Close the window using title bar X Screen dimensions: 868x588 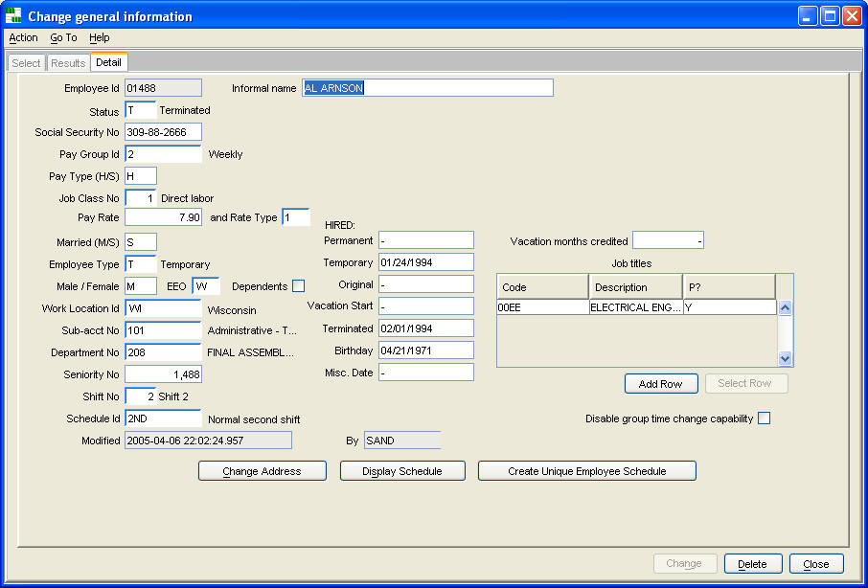852,16
